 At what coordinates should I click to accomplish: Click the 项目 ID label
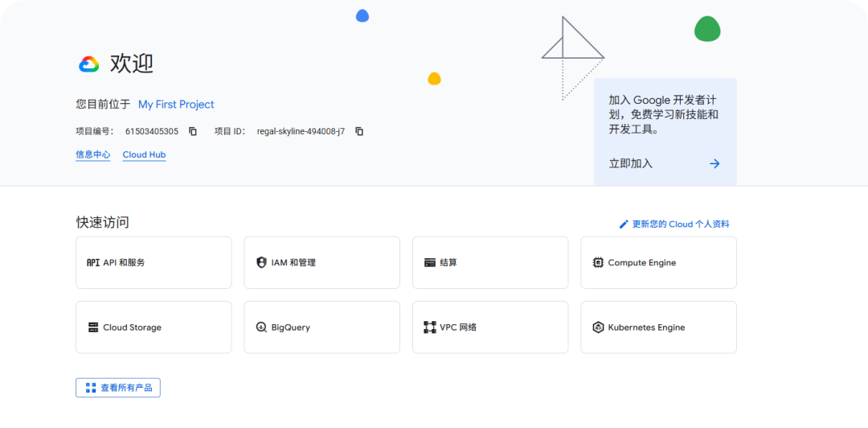click(230, 131)
